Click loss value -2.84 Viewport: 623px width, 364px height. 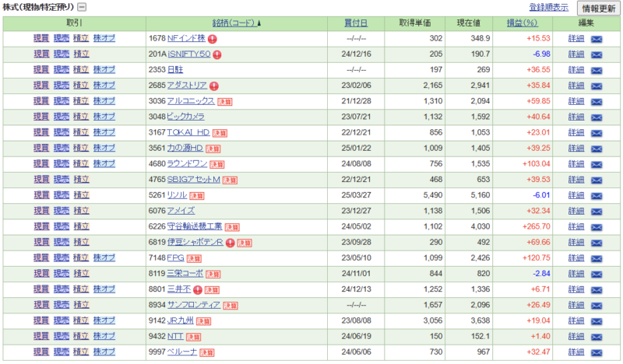point(541,274)
